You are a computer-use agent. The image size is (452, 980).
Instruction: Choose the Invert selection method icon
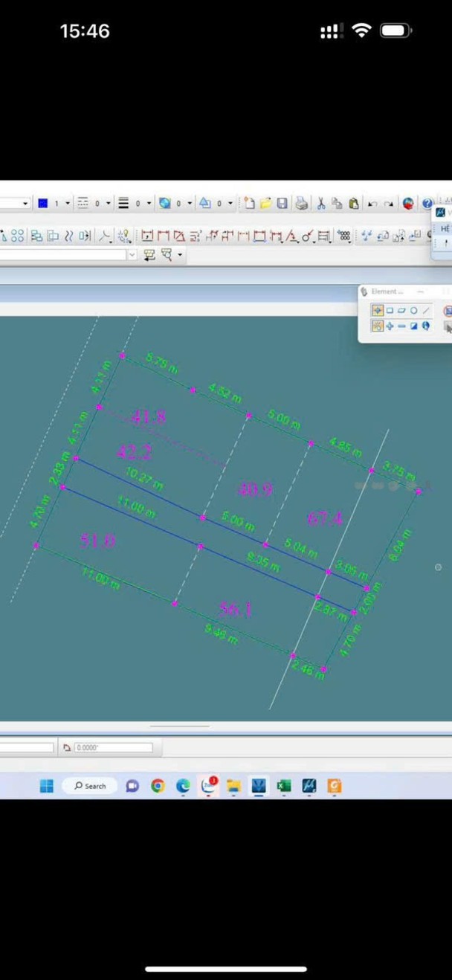pos(414,326)
